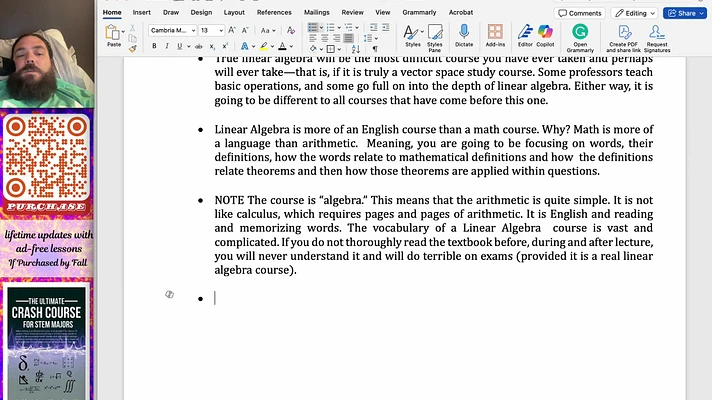Click the Cut scissors icon
712x400 pixels.
click(133, 28)
